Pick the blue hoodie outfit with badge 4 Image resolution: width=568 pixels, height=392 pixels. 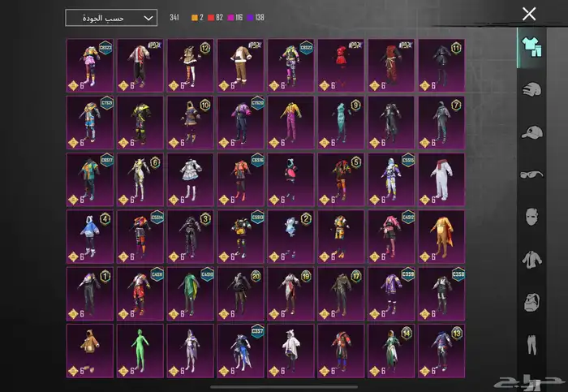click(x=89, y=236)
